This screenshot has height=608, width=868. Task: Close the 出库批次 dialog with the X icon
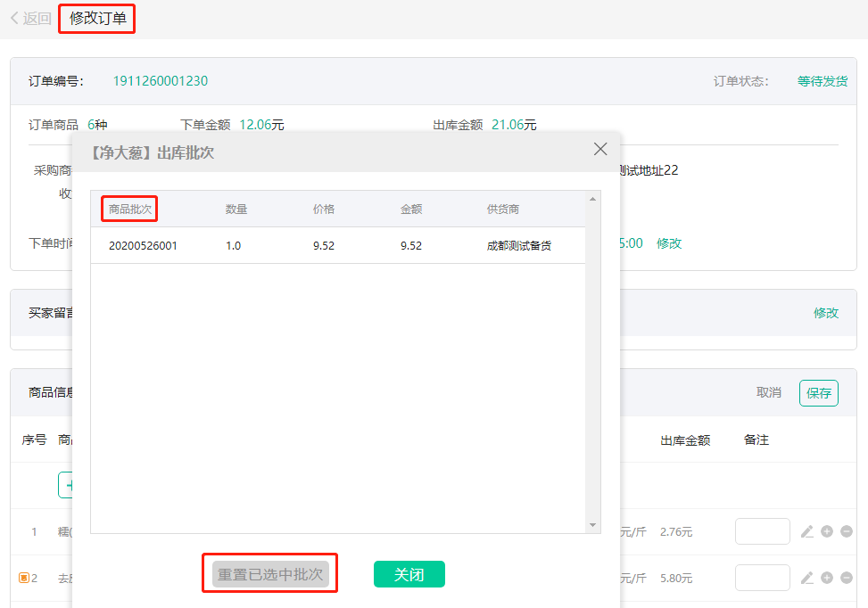pyautogui.click(x=599, y=149)
